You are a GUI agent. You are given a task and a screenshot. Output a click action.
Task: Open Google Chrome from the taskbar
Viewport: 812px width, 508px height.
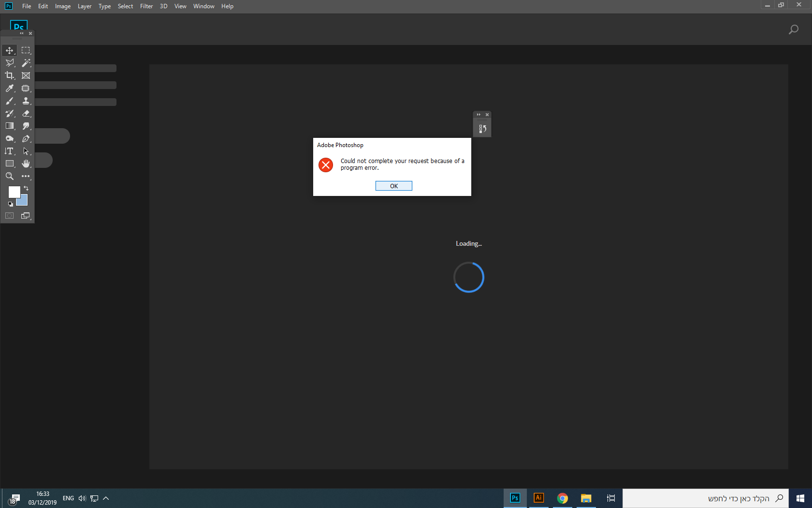point(562,498)
